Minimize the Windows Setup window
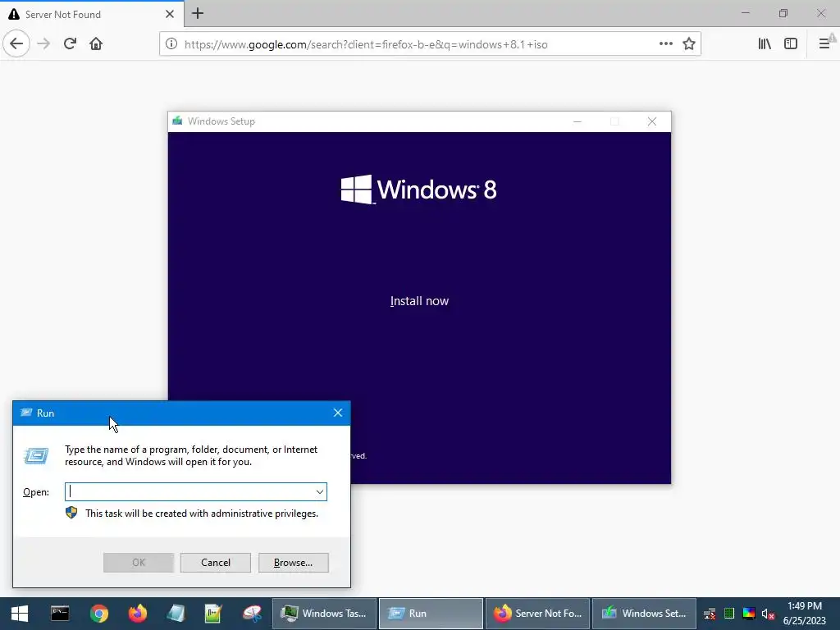840x630 pixels. tap(577, 121)
